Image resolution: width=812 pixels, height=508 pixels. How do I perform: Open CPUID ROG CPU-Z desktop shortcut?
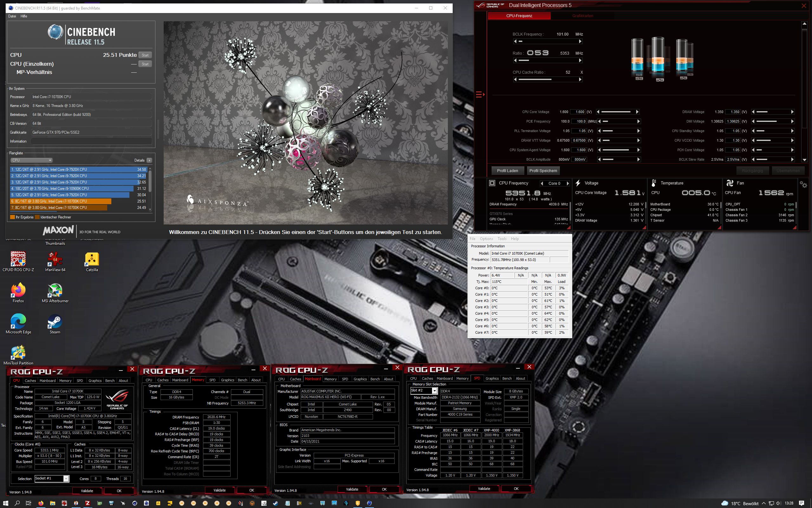click(18, 261)
